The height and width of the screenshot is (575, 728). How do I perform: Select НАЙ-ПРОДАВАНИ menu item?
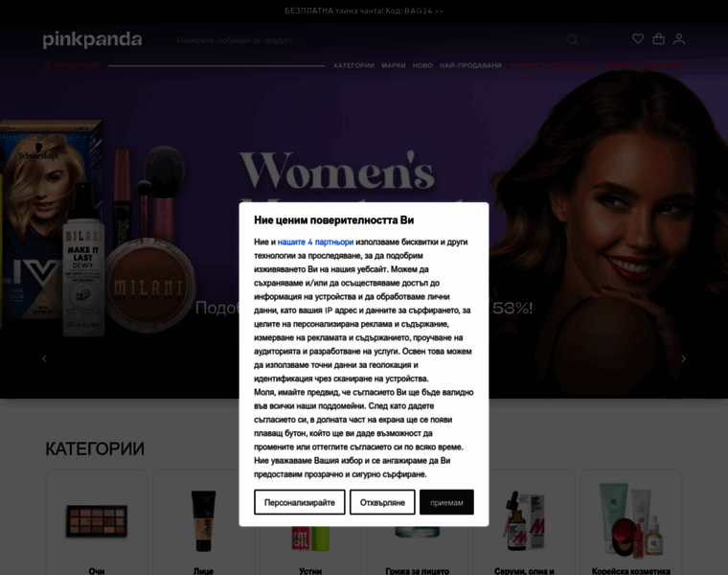[x=470, y=65]
